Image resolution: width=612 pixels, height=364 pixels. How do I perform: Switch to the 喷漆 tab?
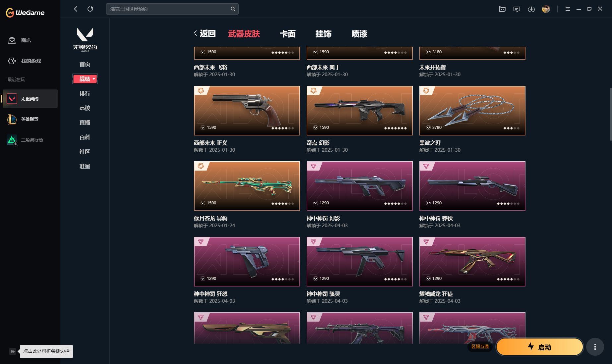click(x=359, y=34)
